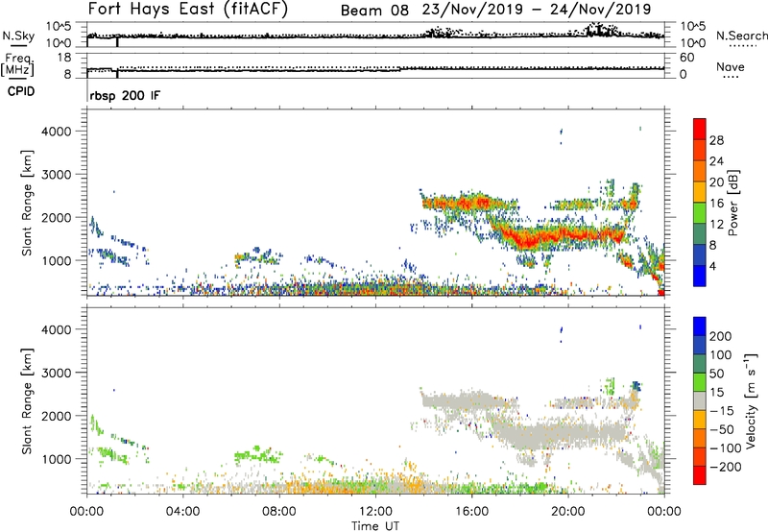Image resolution: width=768 pixels, height=532 pixels.
Task: Click the right "10^0" N.Search axis tick
Action: pos(693,43)
